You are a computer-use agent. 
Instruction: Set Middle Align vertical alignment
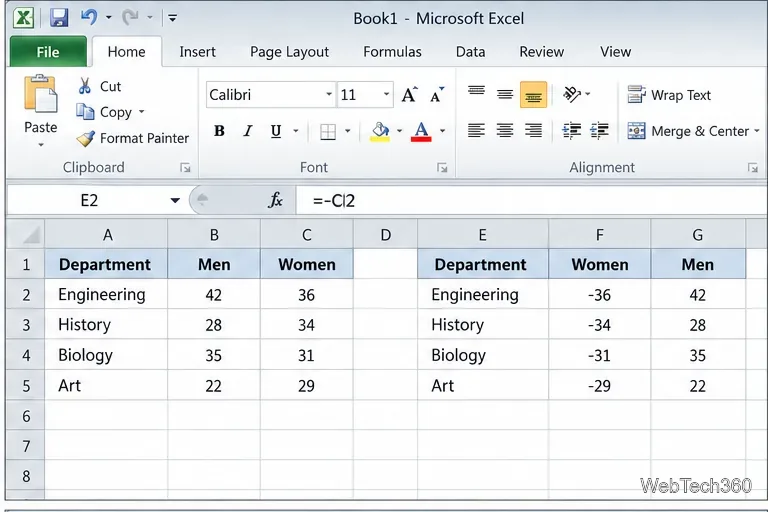coord(504,94)
